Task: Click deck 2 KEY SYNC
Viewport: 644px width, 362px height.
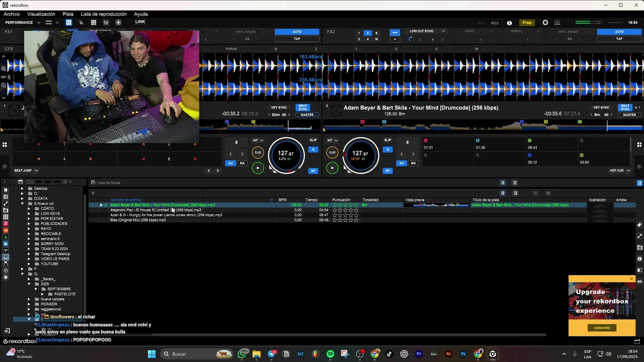Action: click(601, 108)
